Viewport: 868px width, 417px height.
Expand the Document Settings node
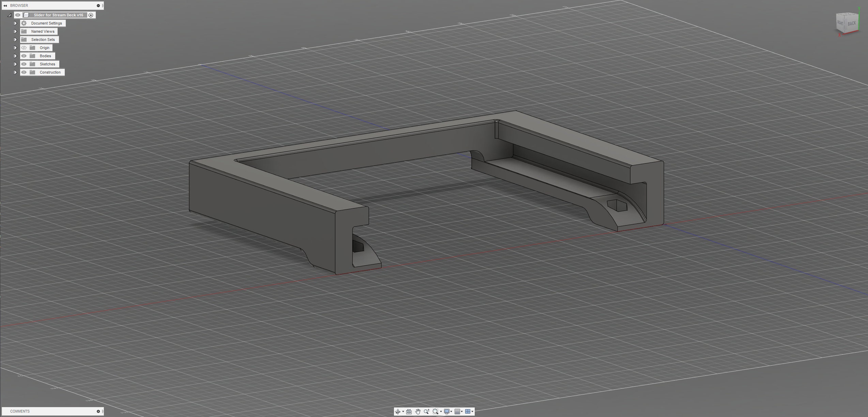coord(15,23)
